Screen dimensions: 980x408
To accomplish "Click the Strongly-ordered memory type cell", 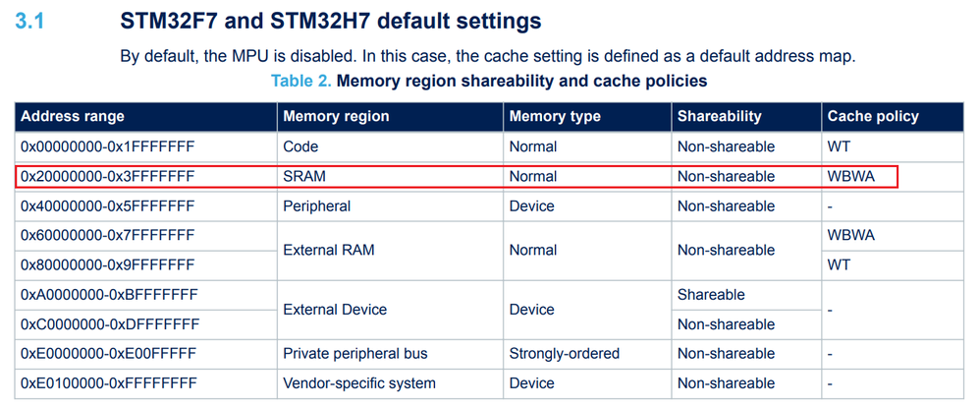I will coord(564,353).
